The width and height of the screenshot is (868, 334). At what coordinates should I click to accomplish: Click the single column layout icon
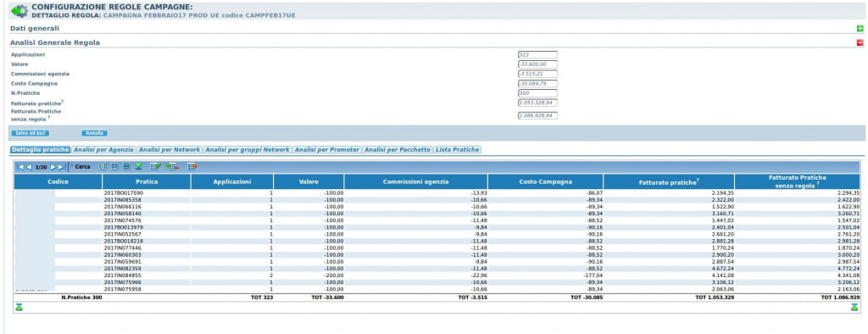(103, 166)
